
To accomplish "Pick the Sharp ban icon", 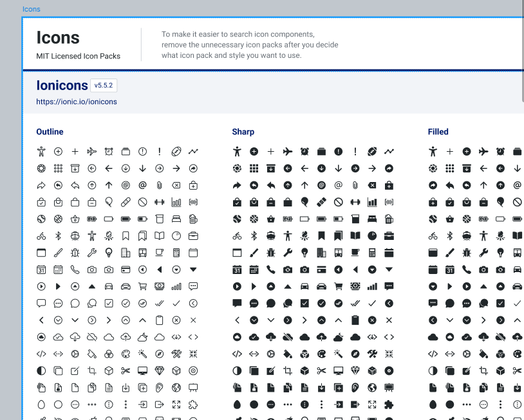I will [x=338, y=203].
